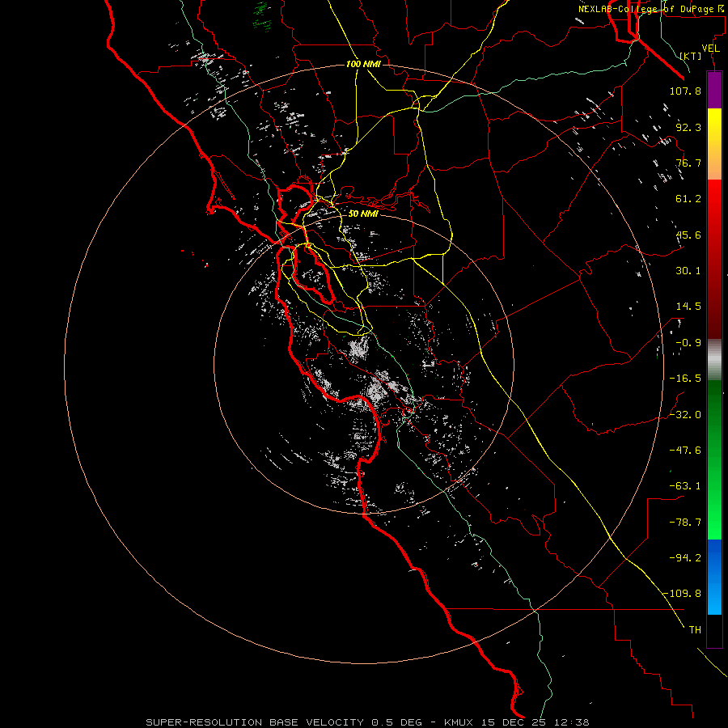Select the 14.5 velocity scale value
Image resolution: width=728 pixels, height=728 pixels.
click(x=688, y=307)
